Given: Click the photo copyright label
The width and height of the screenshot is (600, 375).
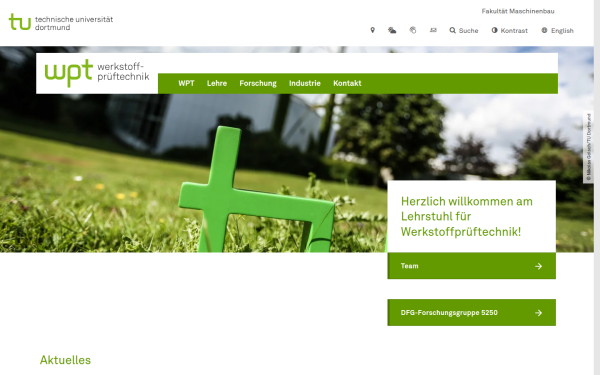Looking at the screenshot, I should point(589,147).
